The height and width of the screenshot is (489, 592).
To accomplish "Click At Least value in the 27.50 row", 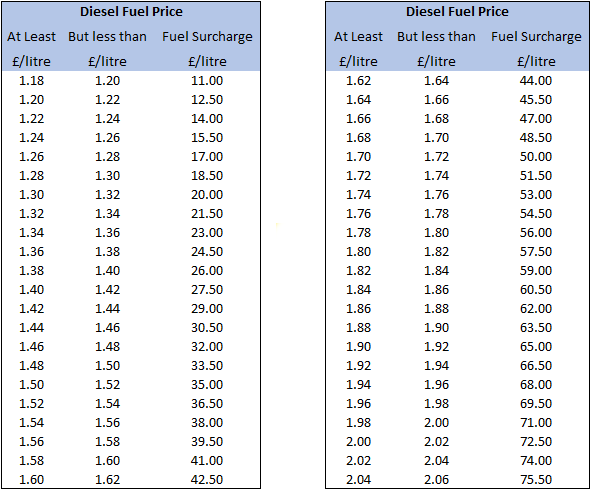I will click(x=31, y=290).
